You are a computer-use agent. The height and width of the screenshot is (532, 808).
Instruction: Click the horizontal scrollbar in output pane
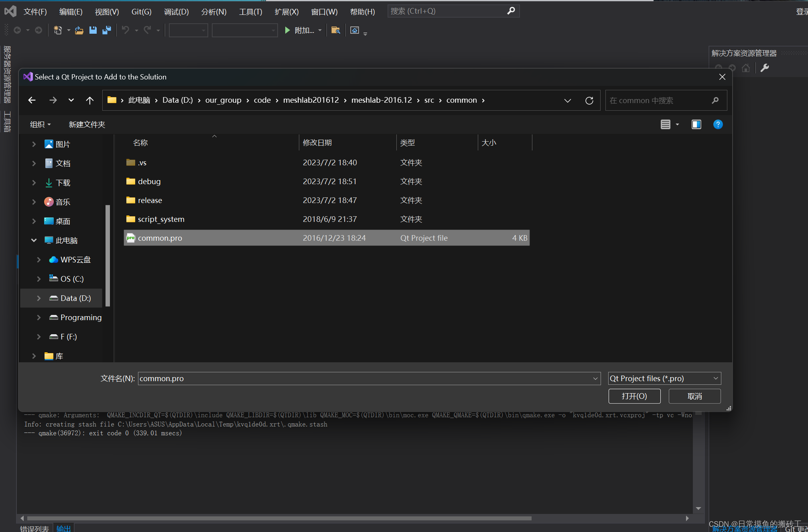pos(279,518)
